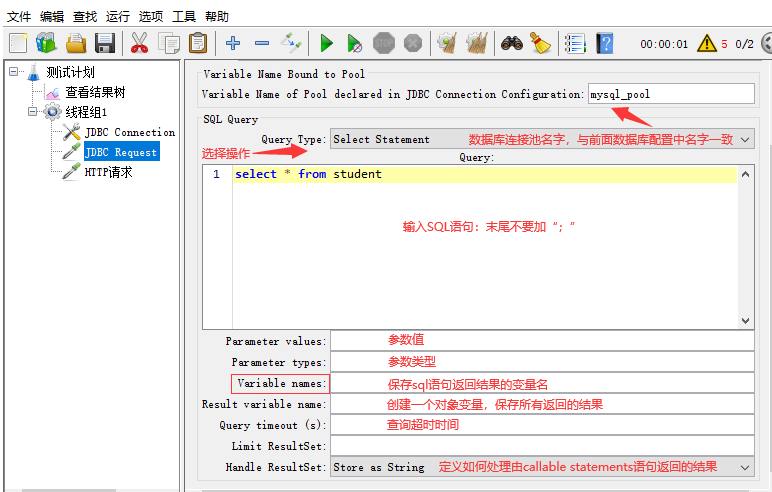Click the binoculars Search icon
Viewport: 772px width, 492px height.
tap(512, 43)
